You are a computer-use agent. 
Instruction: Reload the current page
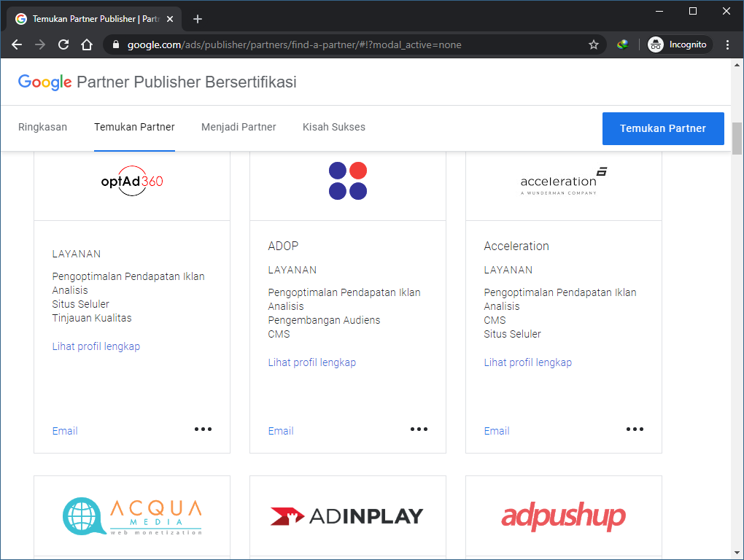(63, 44)
